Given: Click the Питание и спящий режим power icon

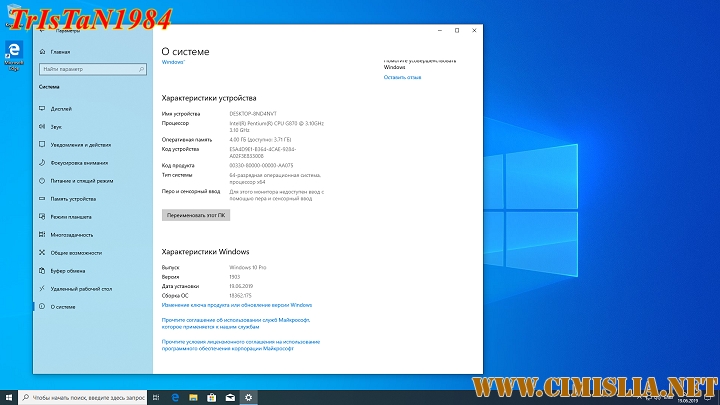Looking at the screenshot, I should pos(42,181).
